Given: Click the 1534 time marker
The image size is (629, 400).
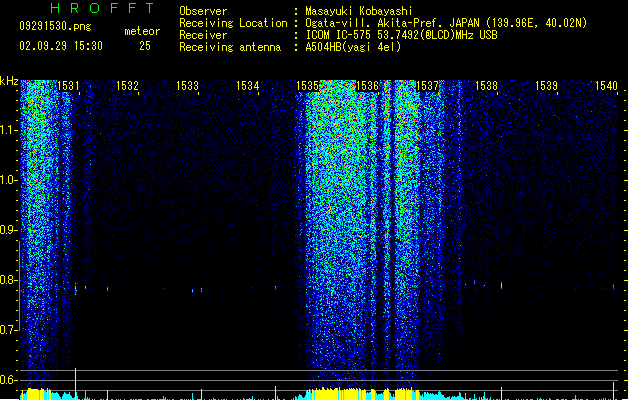Looking at the screenshot, I should tap(248, 86).
